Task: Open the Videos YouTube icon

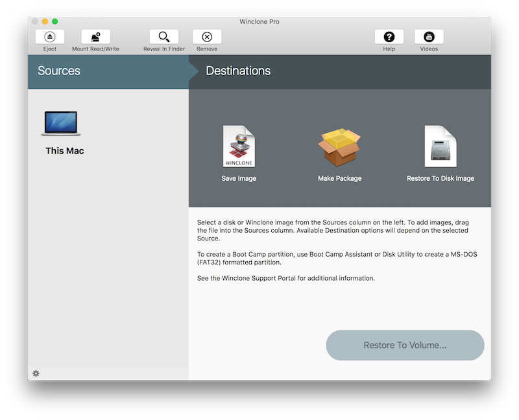Action: (429, 37)
